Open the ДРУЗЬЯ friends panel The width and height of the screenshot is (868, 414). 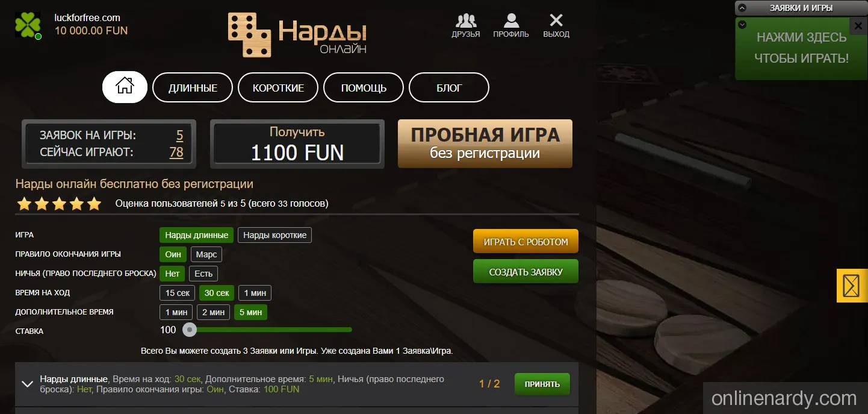(466, 25)
